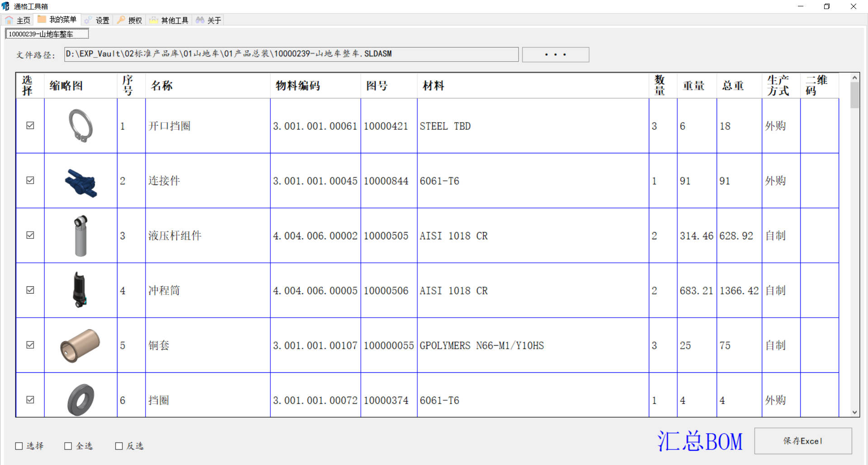This screenshot has height=465, width=868.
Task: Open the 我的菜单 tab
Action: [x=57, y=20]
